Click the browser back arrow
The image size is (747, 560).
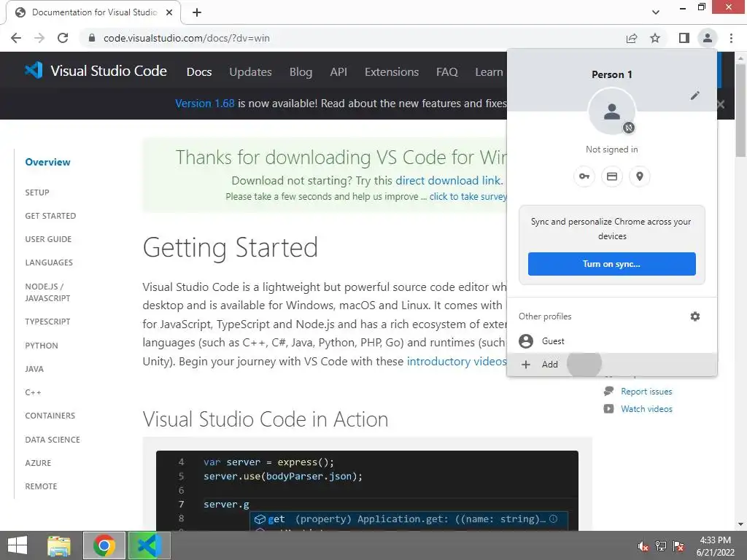(x=16, y=38)
